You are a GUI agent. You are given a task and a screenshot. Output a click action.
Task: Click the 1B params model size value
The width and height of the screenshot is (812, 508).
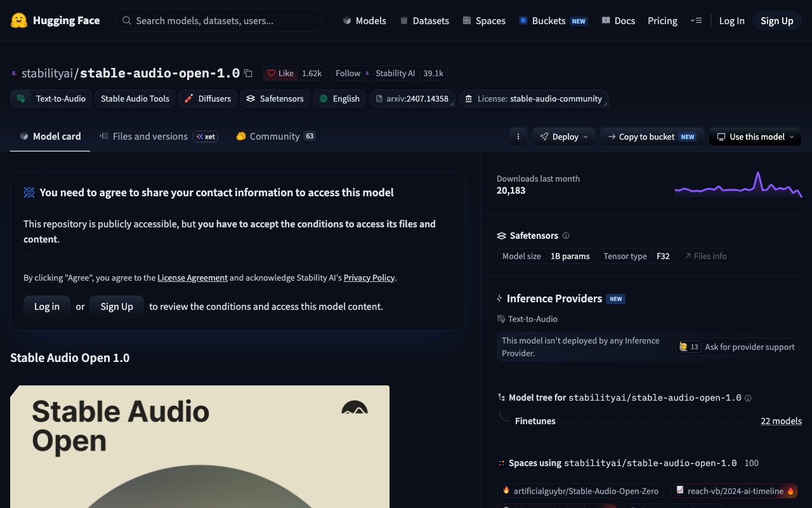coord(570,256)
